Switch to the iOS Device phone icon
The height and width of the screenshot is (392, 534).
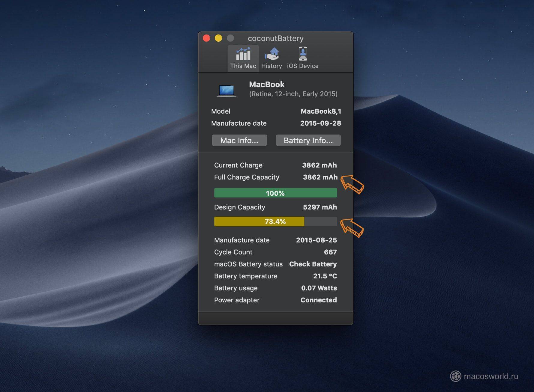(x=303, y=54)
